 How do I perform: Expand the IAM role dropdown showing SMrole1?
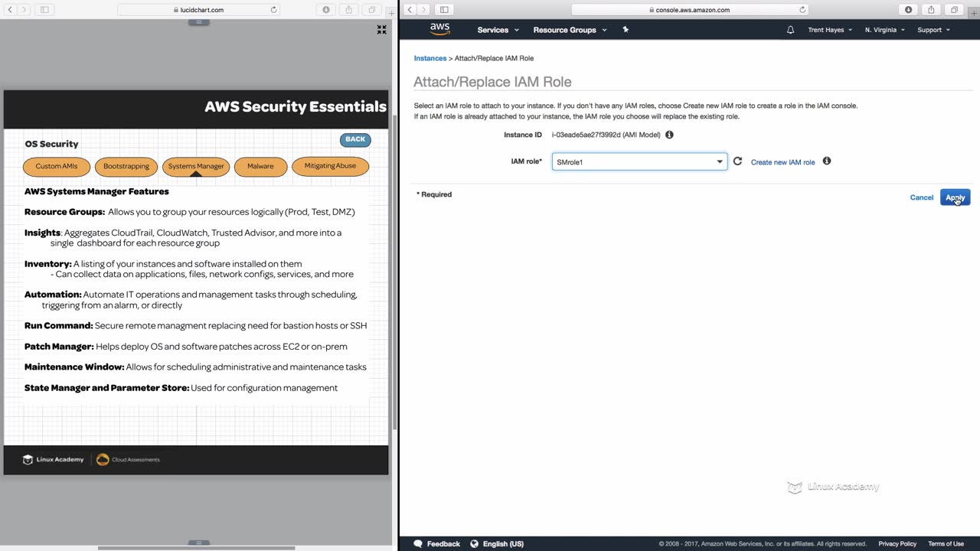pos(639,161)
